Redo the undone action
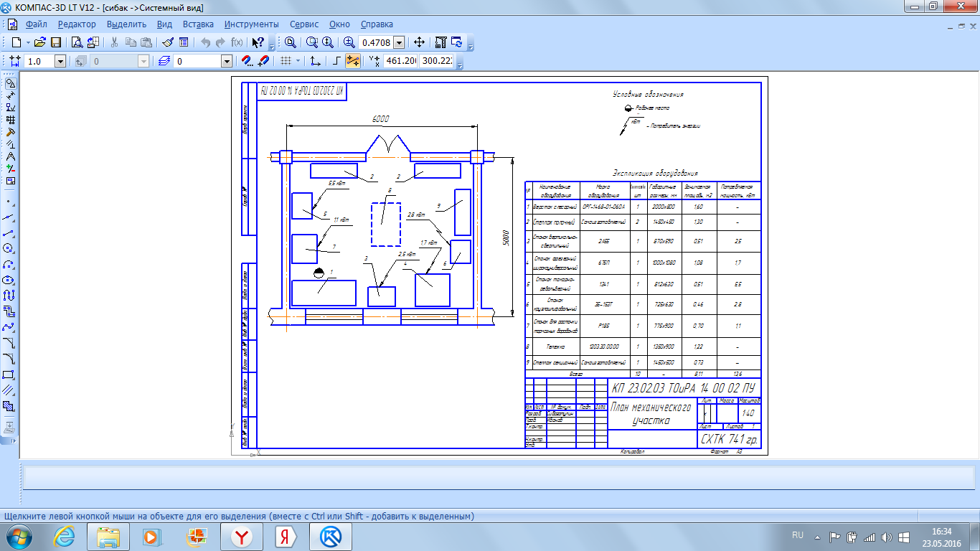This screenshot has height=551, width=980. pyautogui.click(x=220, y=42)
